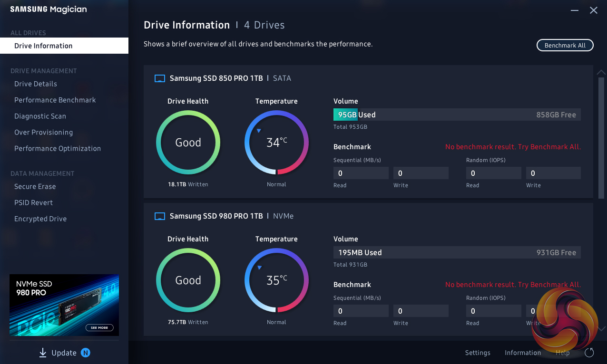Screen dimensions: 607x364
Task: Open the PSID Revert option
Action: (x=34, y=203)
